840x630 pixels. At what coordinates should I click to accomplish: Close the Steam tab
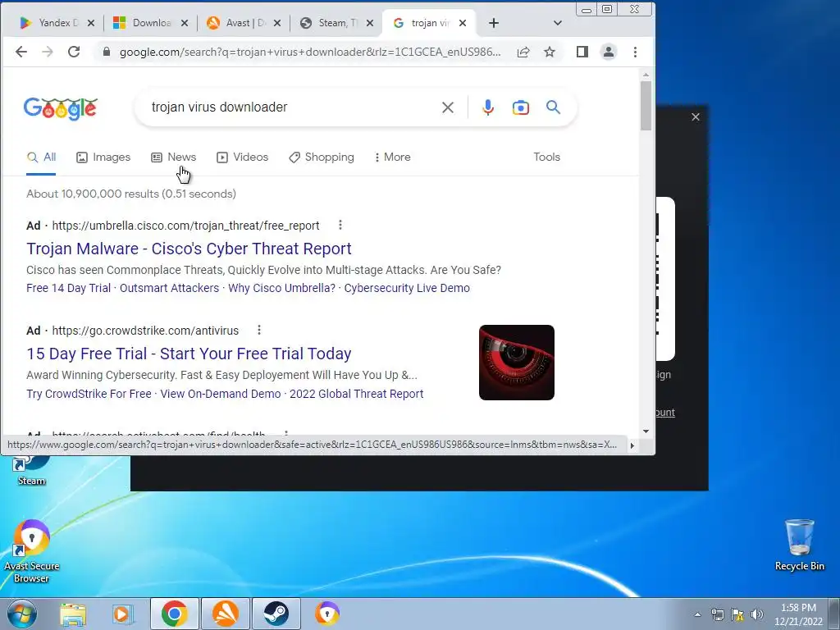[370, 23]
